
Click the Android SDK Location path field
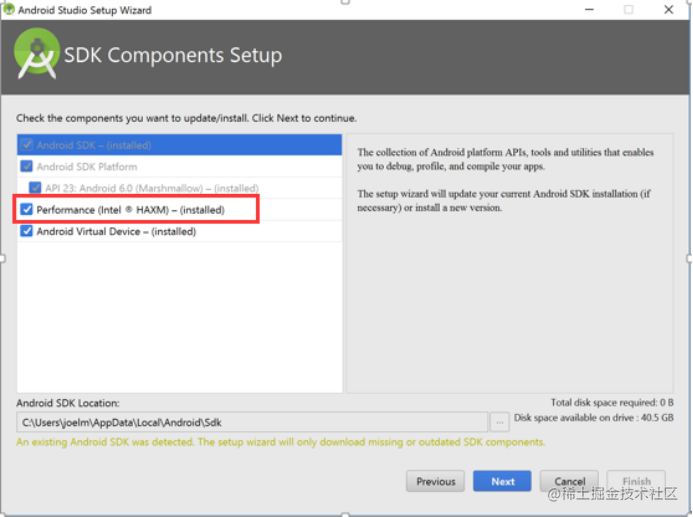tap(252, 422)
